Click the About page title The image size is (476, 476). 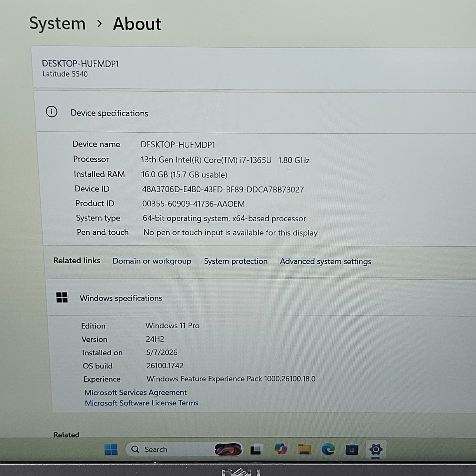point(137,24)
